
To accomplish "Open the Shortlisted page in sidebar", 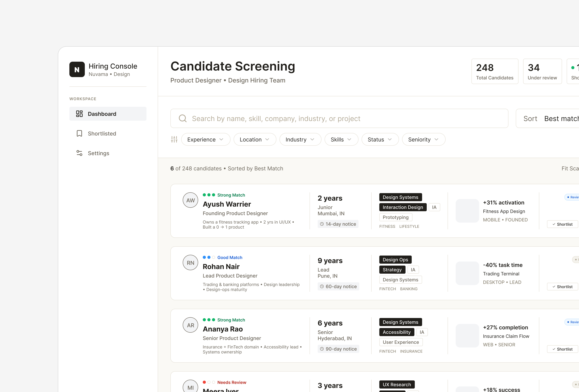I will click(108, 134).
